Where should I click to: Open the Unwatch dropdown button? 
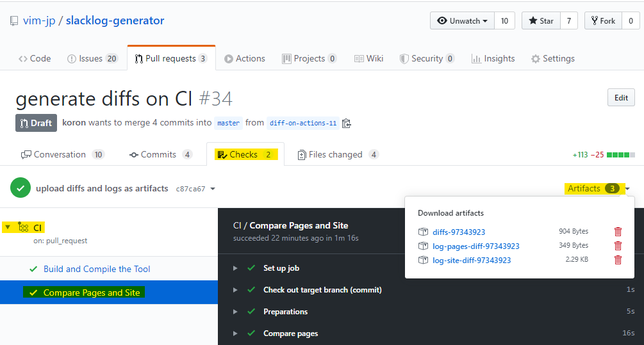(x=463, y=20)
